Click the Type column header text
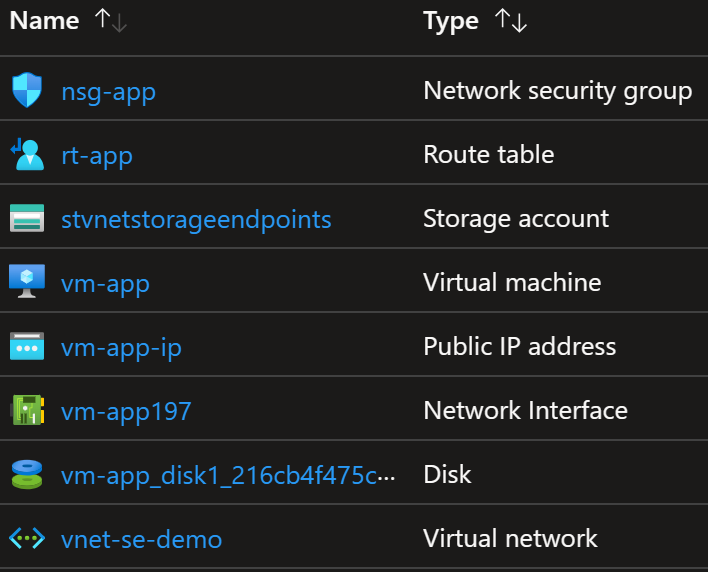This screenshot has width=708, height=572. click(x=451, y=21)
